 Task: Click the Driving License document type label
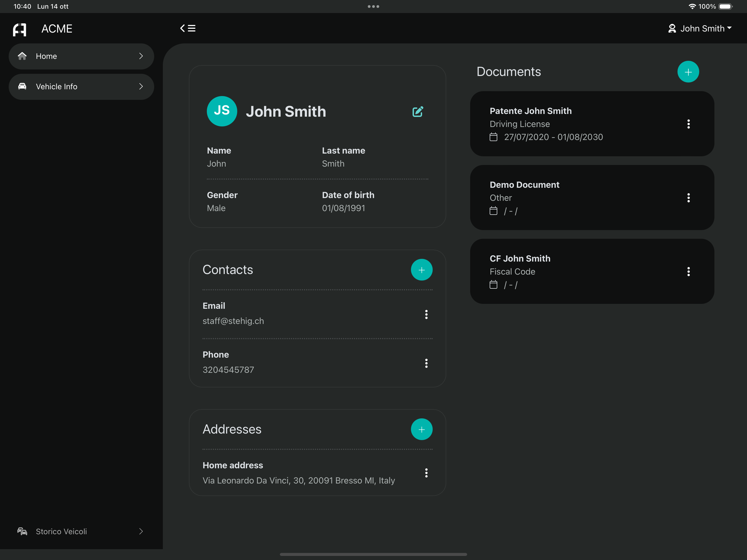click(x=520, y=124)
